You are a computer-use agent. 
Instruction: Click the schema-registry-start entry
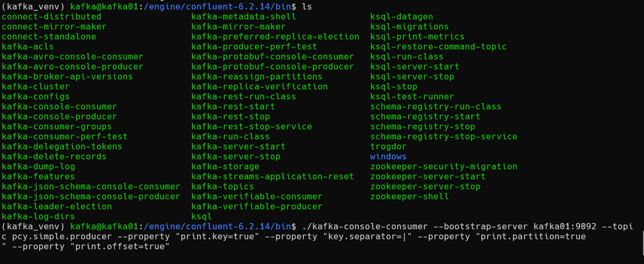[x=425, y=117]
